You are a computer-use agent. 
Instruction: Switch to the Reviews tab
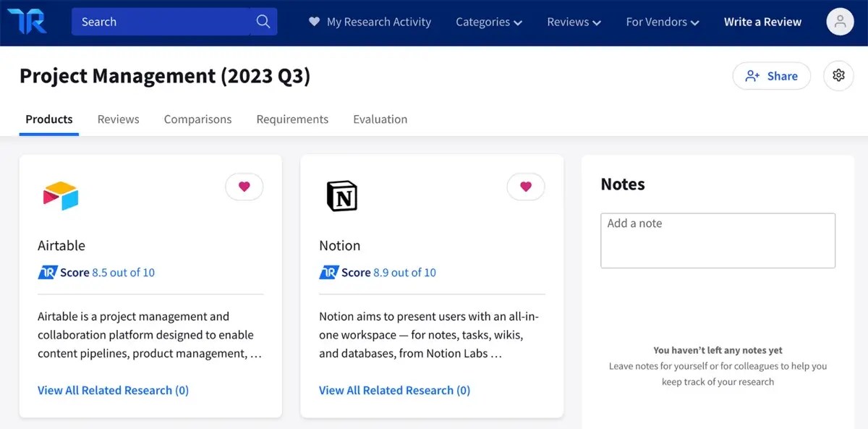[x=119, y=119]
